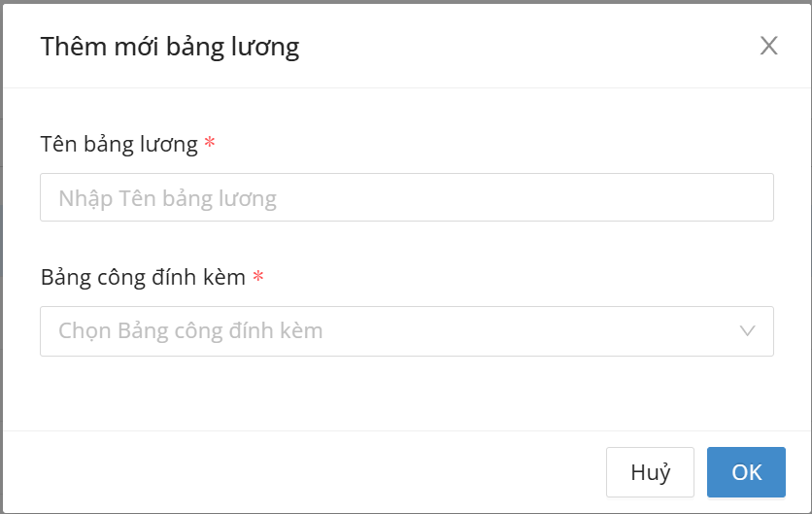Click the right end of the salary name input
The height and width of the screenshot is (514, 812).
748,198
